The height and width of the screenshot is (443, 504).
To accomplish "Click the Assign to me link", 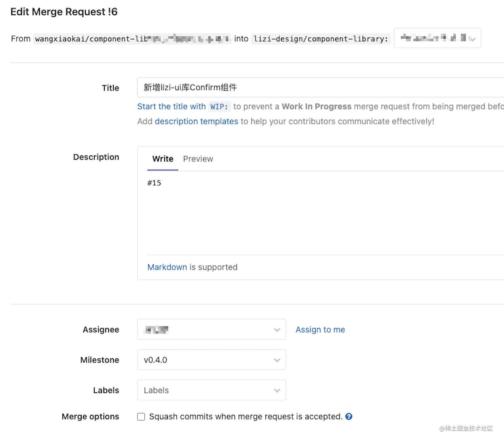I will click(320, 329).
